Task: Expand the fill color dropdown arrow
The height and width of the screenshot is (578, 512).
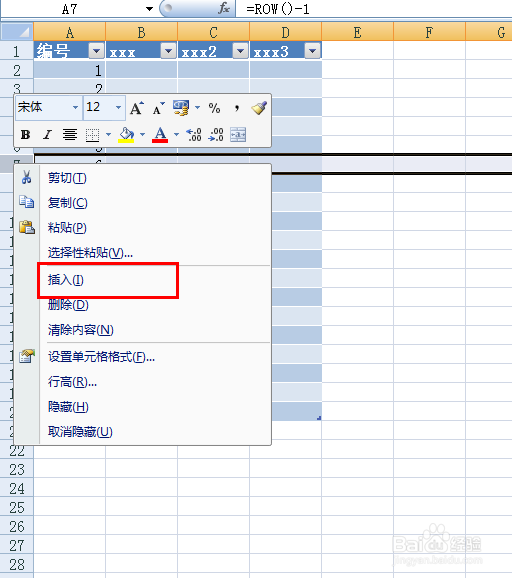Action: coord(142,135)
